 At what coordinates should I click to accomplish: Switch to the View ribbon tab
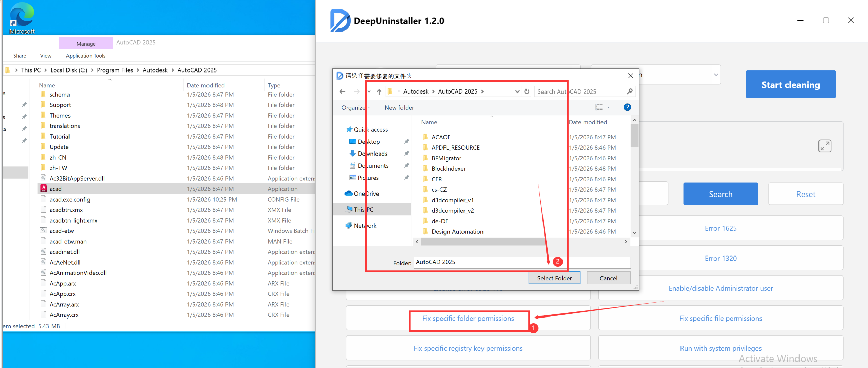coord(45,56)
